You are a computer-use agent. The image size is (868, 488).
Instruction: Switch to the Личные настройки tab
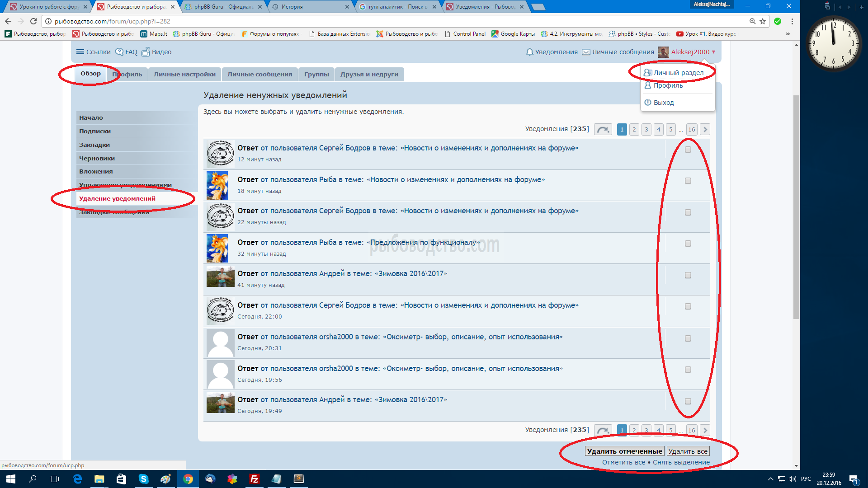click(184, 75)
